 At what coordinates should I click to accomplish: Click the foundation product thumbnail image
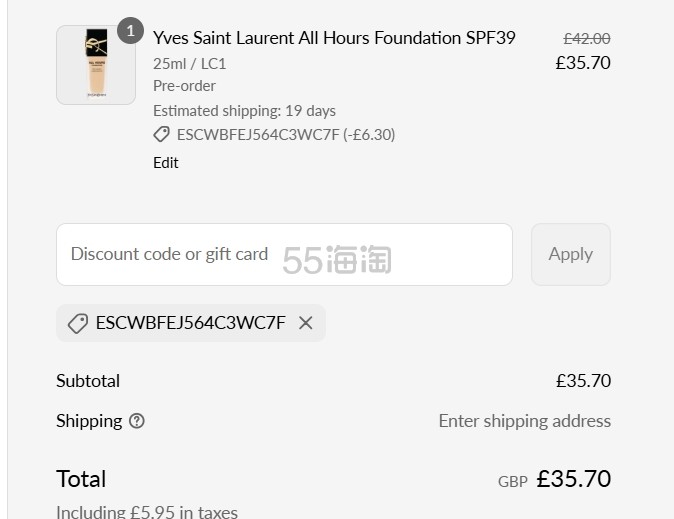(96, 64)
